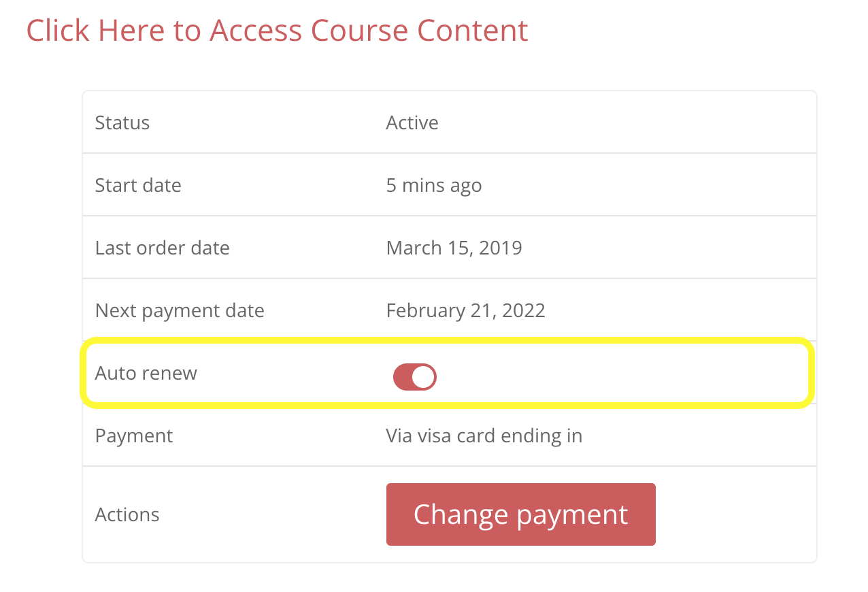Click the 'Via visa card ending in' text
868x592 pixels.
pyautogui.click(x=484, y=435)
